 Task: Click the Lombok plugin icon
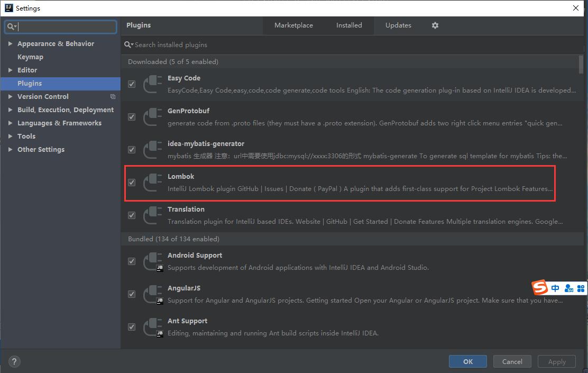(153, 183)
